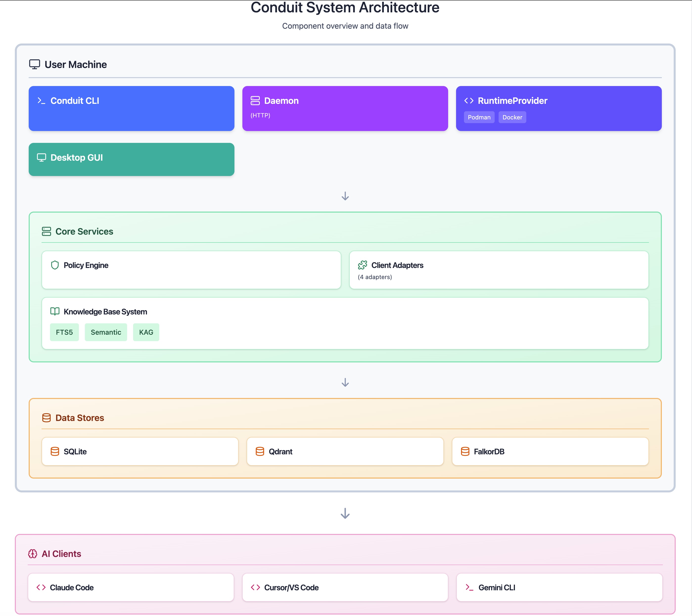
Task: Switch to the Data Stores section header
Action: 80,418
